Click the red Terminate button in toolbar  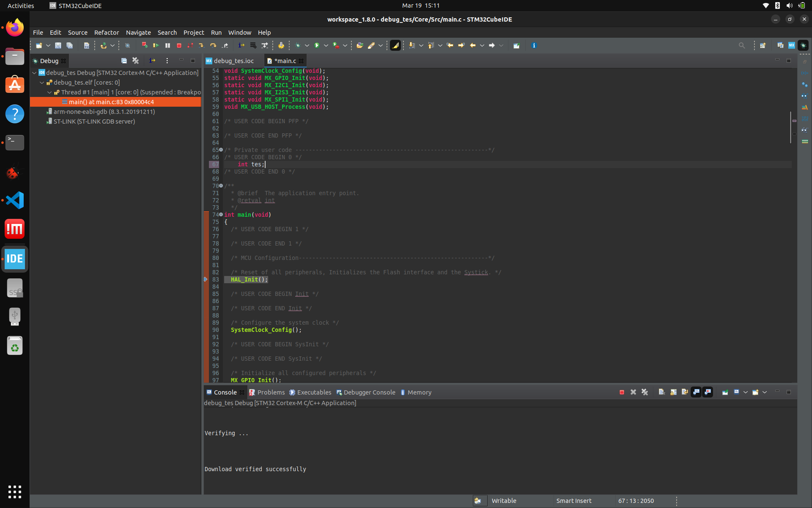pyautogui.click(x=179, y=46)
